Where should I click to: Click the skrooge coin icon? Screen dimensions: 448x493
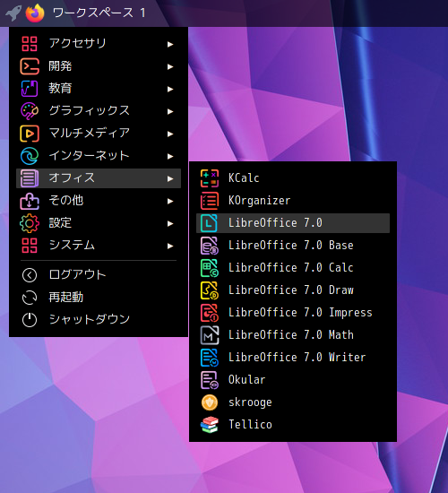[x=210, y=402]
